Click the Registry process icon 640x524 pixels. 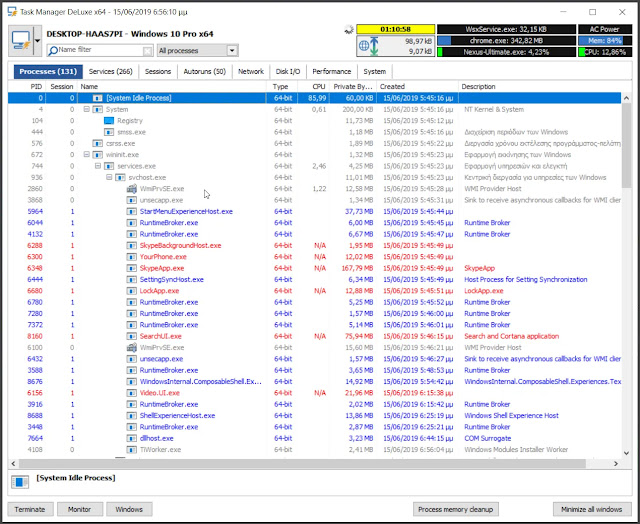click(x=109, y=121)
